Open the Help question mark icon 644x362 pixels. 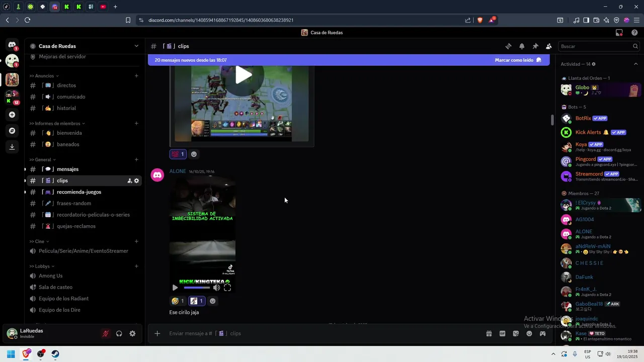pos(634,33)
